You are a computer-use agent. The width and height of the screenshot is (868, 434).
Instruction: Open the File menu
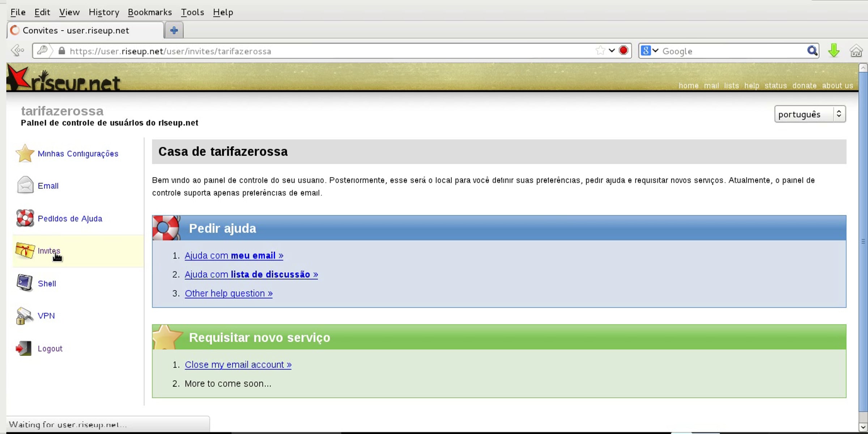point(18,12)
